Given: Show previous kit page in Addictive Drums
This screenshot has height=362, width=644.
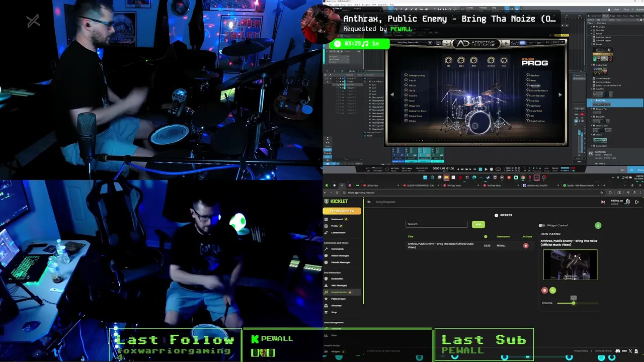Looking at the screenshot, I should 392,95.
